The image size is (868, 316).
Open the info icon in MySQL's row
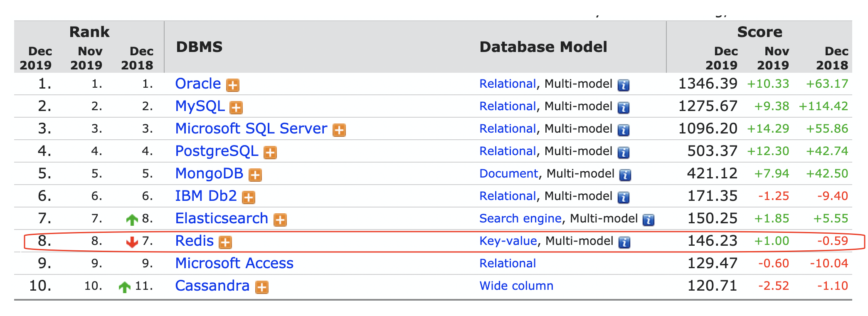[623, 108]
